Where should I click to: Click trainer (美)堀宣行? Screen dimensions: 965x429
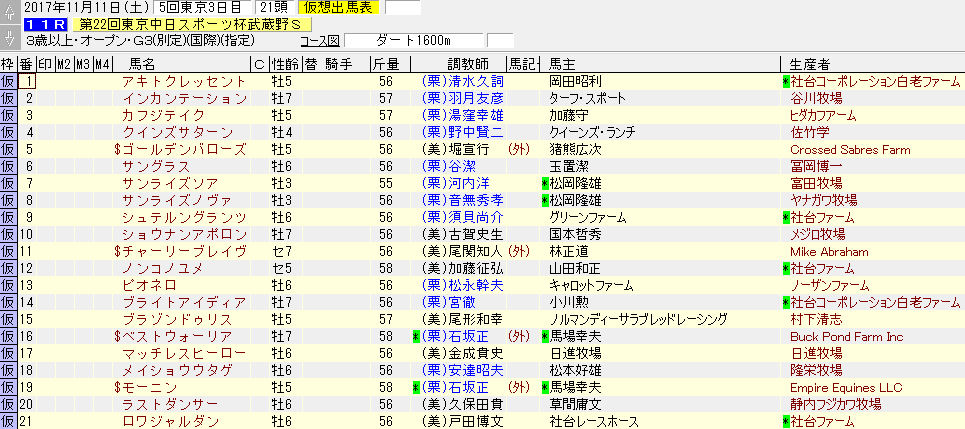click(x=456, y=150)
